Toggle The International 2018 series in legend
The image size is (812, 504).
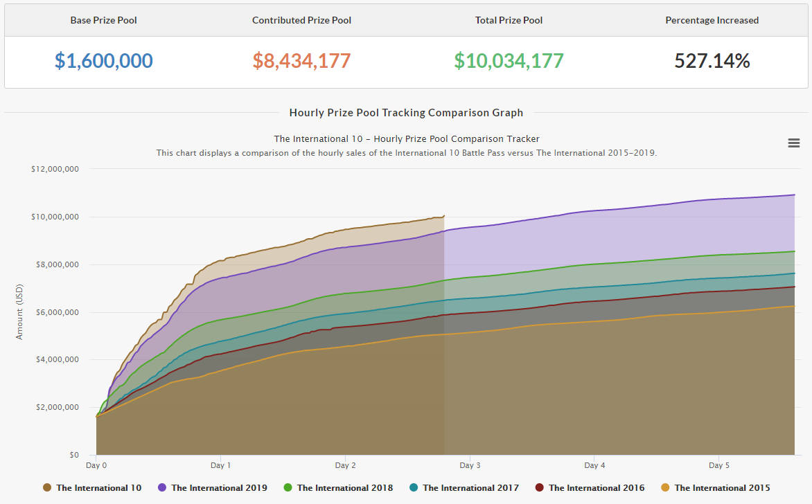coord(339,488)
